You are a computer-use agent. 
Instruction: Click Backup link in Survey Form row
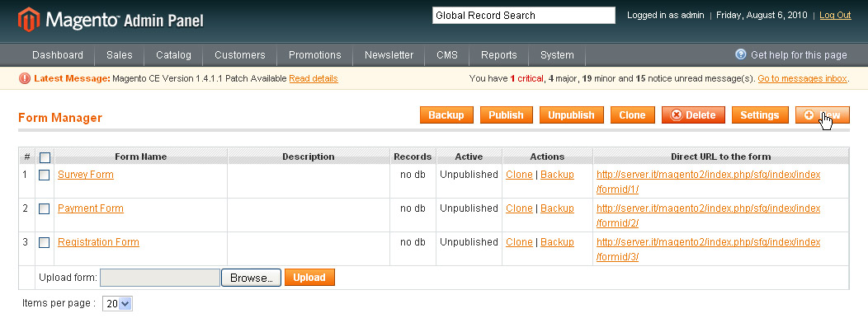point(557,174)
